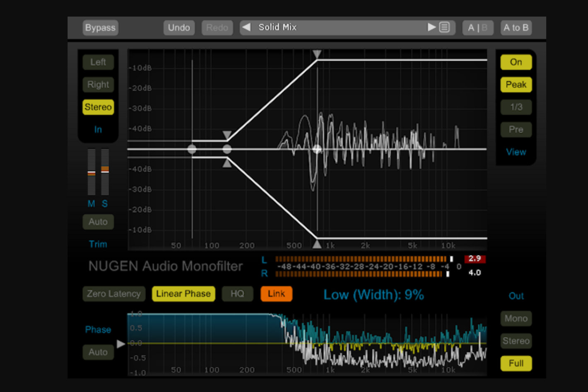The height and width of the screenshot is (392, 588).
Task: Click the View label
Action: point(516,152)
